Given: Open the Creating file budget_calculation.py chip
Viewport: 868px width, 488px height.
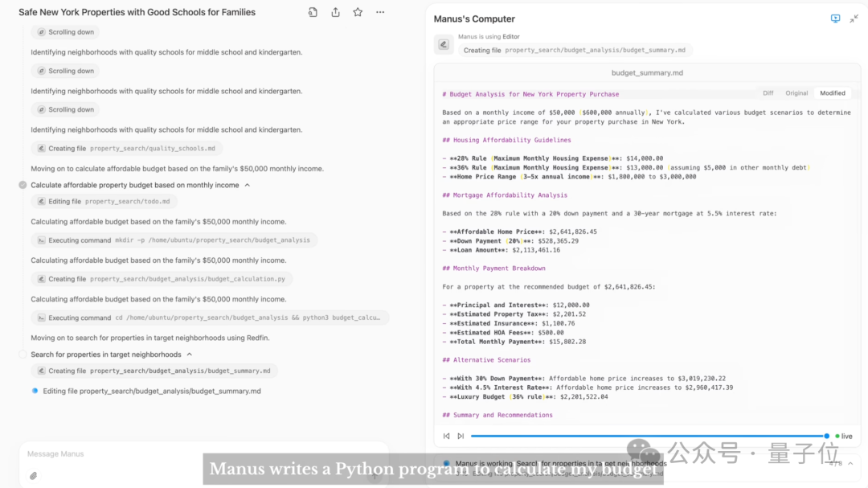Looking at the screenshot, I should (x=162, y=279).
